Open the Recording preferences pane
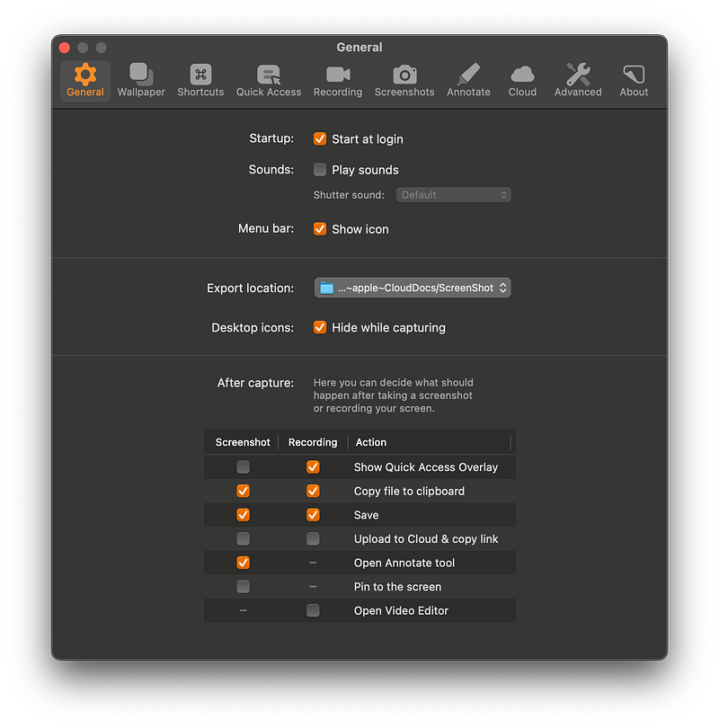This screenshot has height=728, width=719. (337, 79)
